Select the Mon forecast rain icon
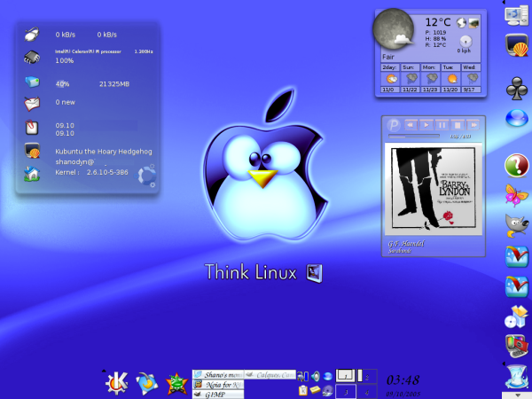This screenshot has height=399, width=532. point(431,79)
